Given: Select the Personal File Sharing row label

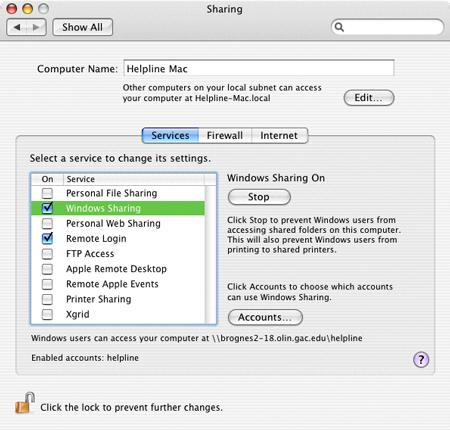Looking at the screenshot, I should (111, 193).
